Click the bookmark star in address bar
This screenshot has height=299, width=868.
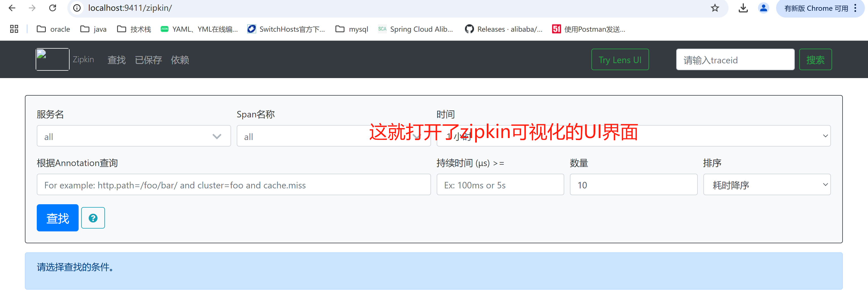(715, 8)
